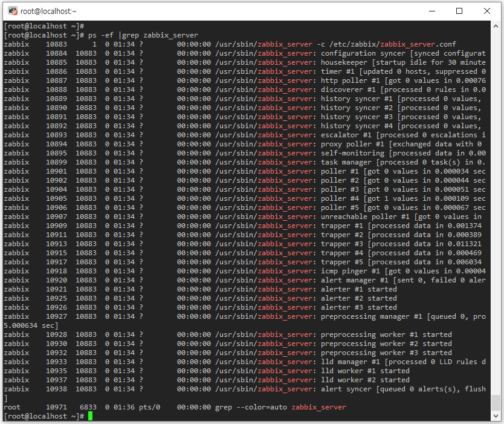
Task: Click the 'trapper #2' process text
Action: (x=342, y=235)
